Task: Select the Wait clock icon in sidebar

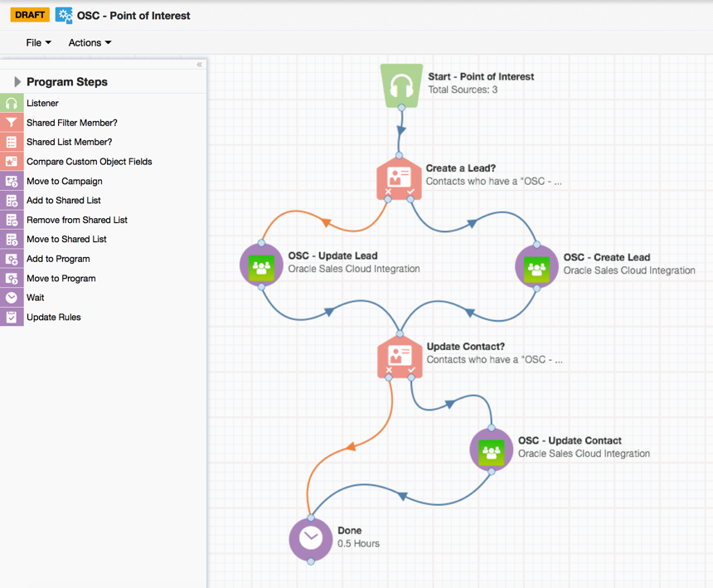Action: (x=12, y=298)
